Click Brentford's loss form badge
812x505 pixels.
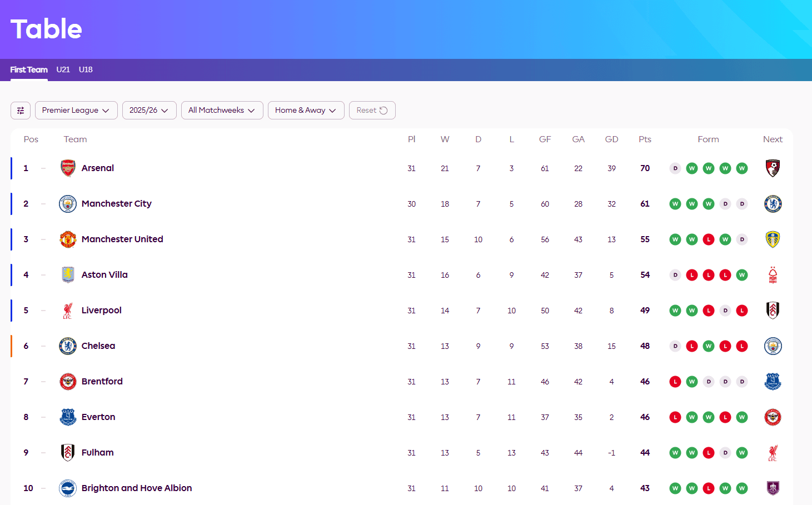click(675, 381)
